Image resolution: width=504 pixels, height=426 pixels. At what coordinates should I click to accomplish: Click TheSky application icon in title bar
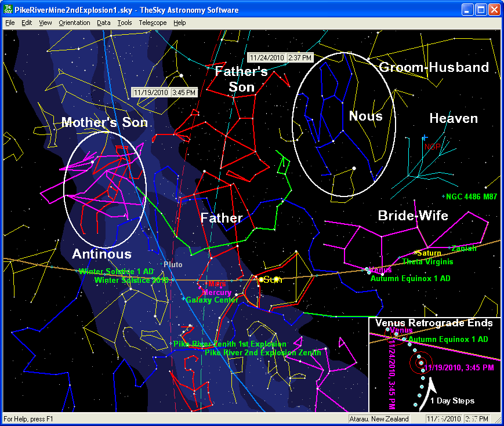click(8, 10)
